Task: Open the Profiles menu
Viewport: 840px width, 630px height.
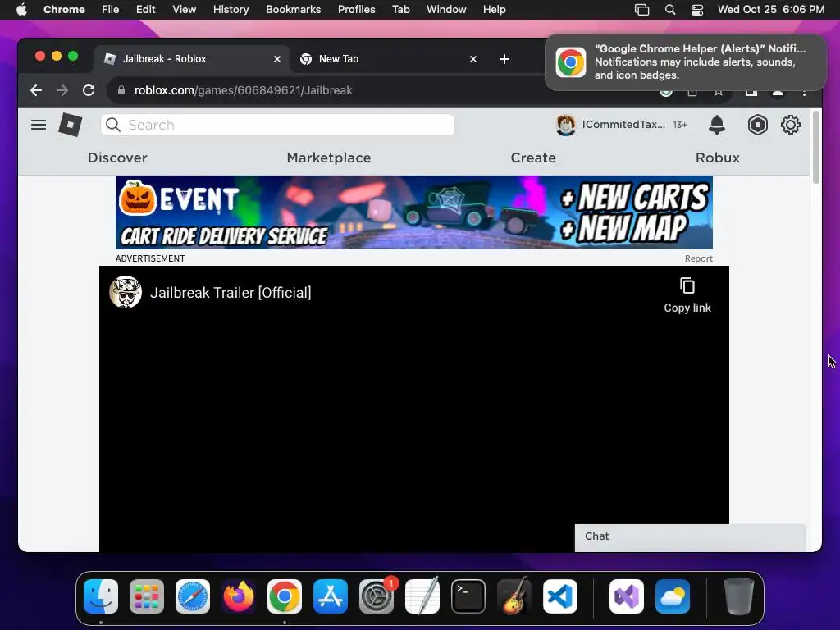Action: [356, 10]
